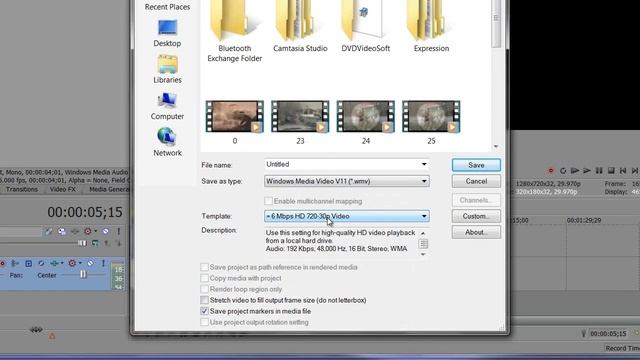Toggle Loop Playback in transport bar
Screen dimensions: 640x360
563,171
